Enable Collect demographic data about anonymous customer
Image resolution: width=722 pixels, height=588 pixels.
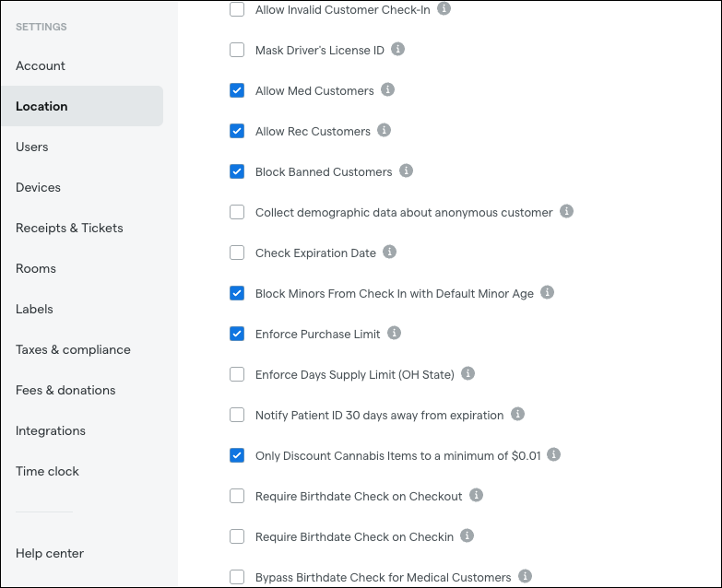pos(237,212)
